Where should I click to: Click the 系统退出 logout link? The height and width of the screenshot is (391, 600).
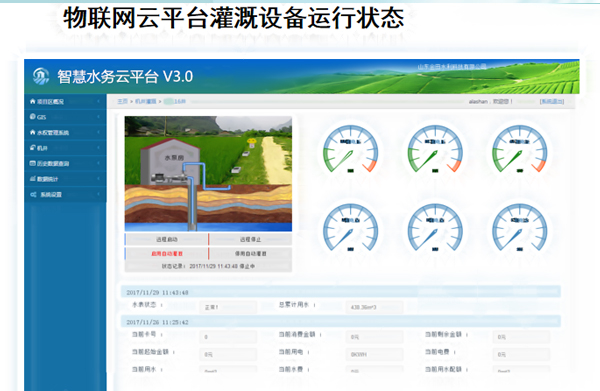[x=551, y=101]
